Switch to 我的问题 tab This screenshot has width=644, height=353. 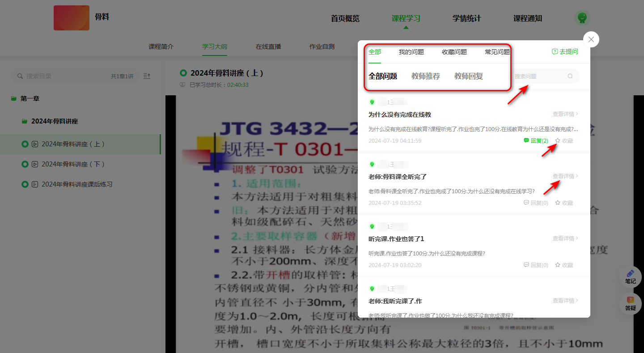click(x=411, y=52)
